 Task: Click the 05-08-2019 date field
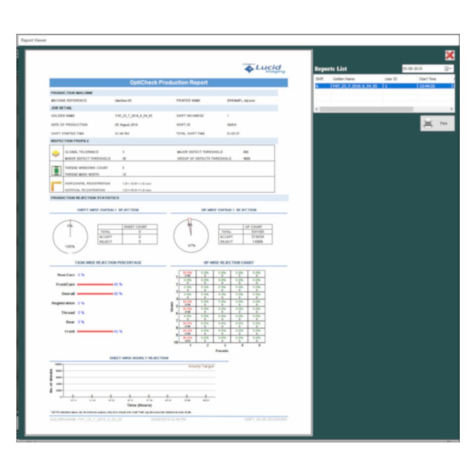pos(421,69)
